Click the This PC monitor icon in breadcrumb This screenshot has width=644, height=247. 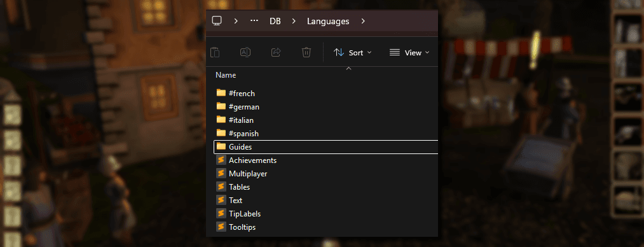[x=217, y=20]
